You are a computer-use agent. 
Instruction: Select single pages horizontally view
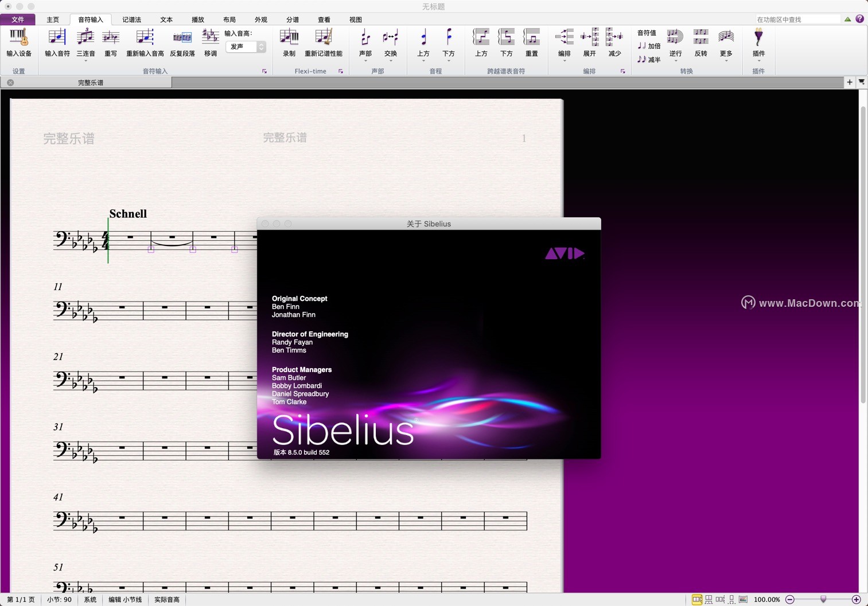720,600
